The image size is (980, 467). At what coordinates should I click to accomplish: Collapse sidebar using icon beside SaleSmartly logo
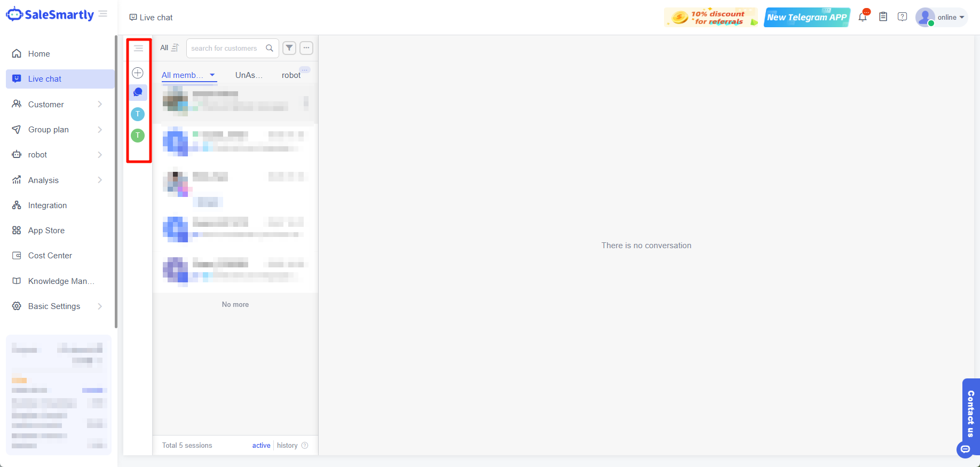point(103,14)
